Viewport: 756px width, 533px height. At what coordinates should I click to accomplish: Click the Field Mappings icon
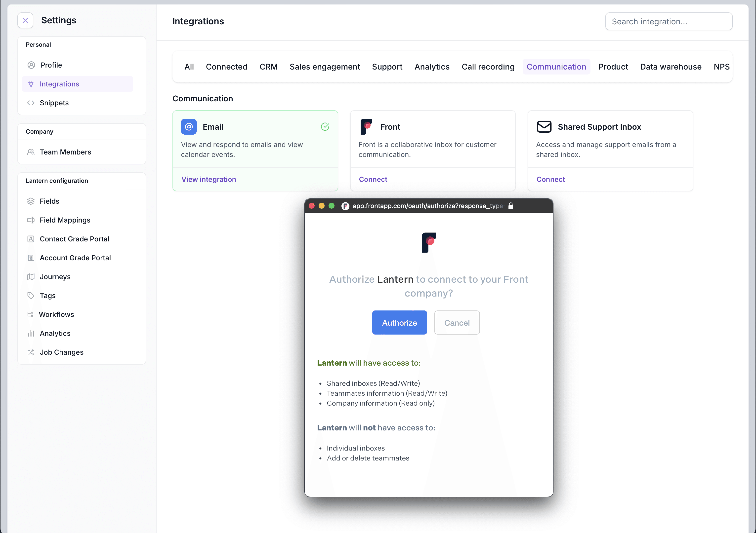pyautogui.click(x=31, y=220)
